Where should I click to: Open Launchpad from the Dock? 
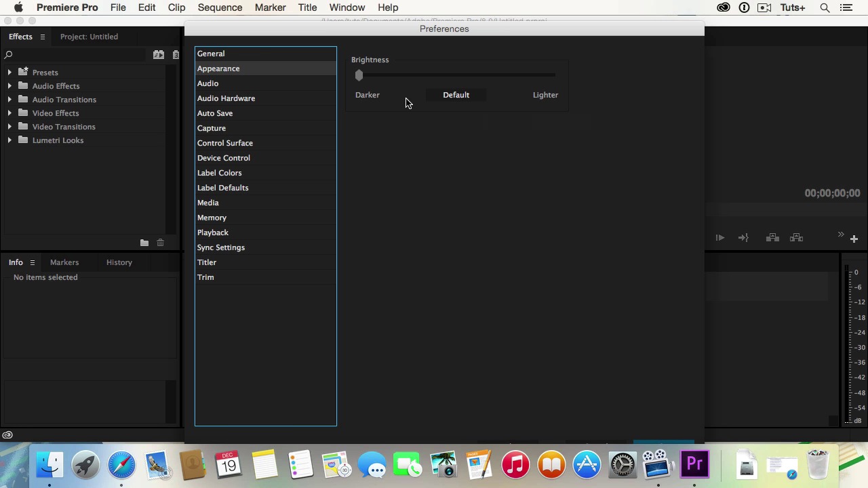click(x=85, y=465)
